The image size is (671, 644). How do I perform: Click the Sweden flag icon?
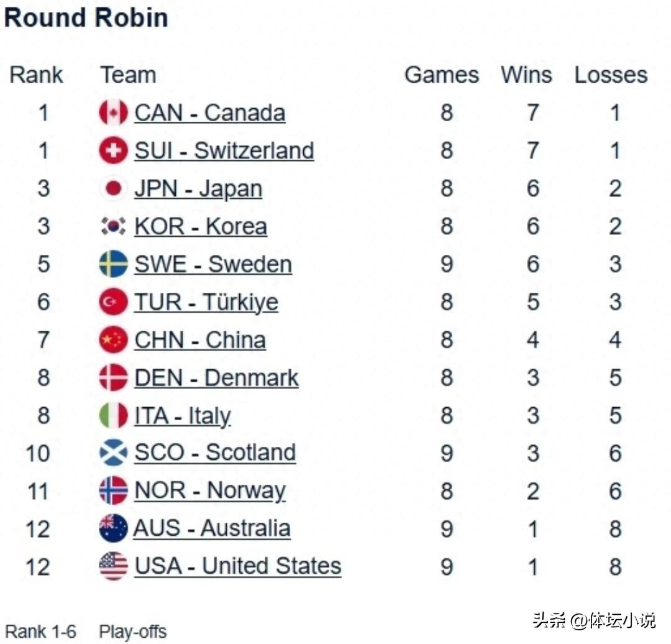pyautogui.click(x=112, y=264)
